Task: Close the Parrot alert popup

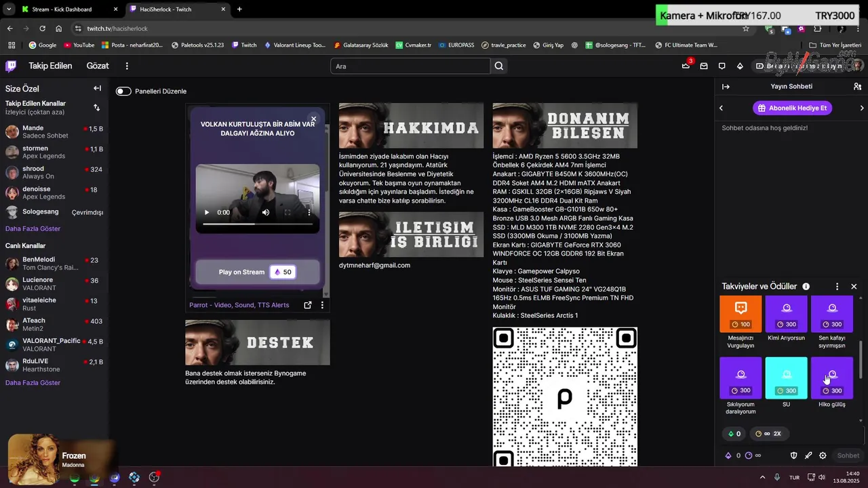Action: click(313, 119)
